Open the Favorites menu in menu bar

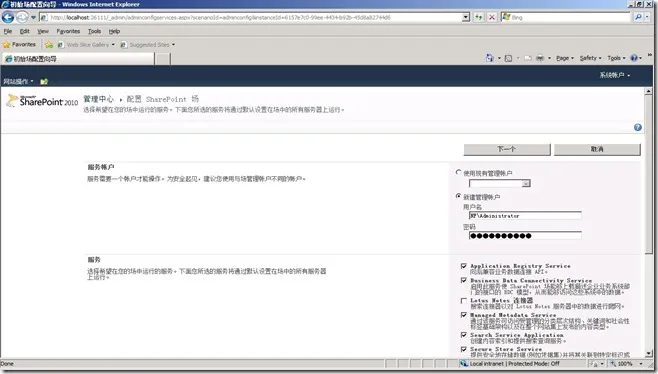tap(68, 31)
